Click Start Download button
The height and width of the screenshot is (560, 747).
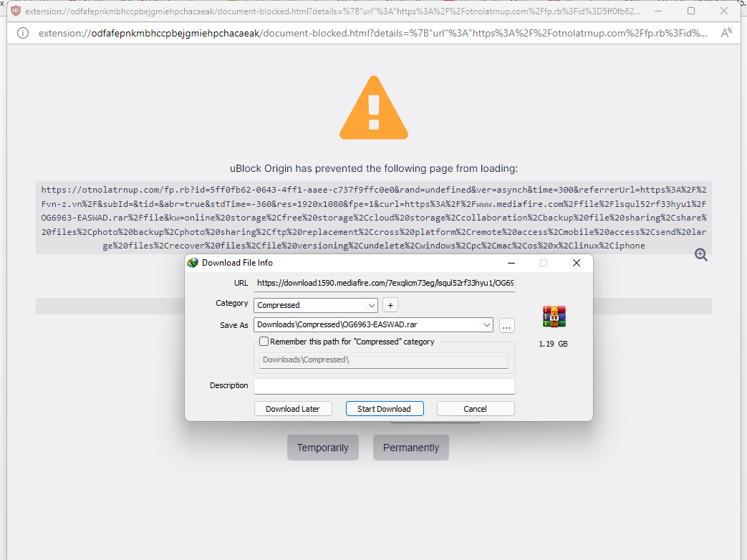click(385, 409)
